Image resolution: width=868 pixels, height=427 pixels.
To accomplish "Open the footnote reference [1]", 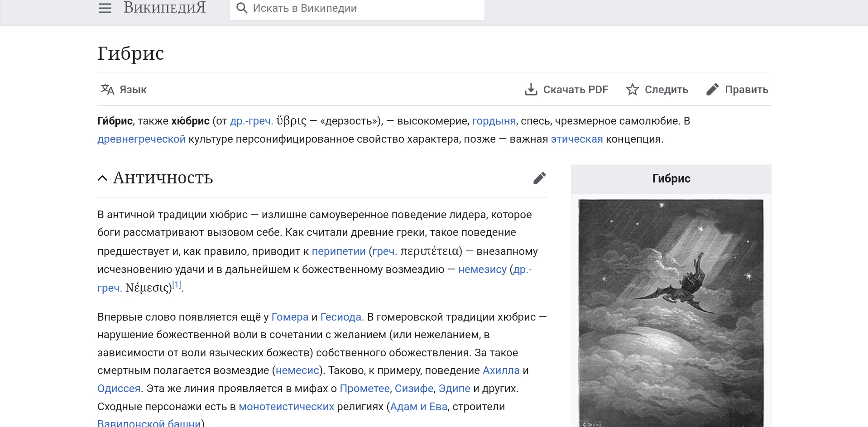I will pyautogui.click(x=177, y=285).
